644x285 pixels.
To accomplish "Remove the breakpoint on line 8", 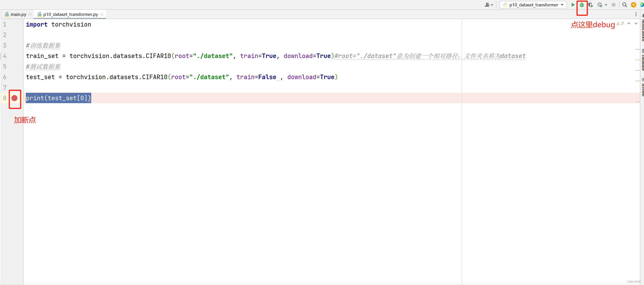I will (15, 98).
